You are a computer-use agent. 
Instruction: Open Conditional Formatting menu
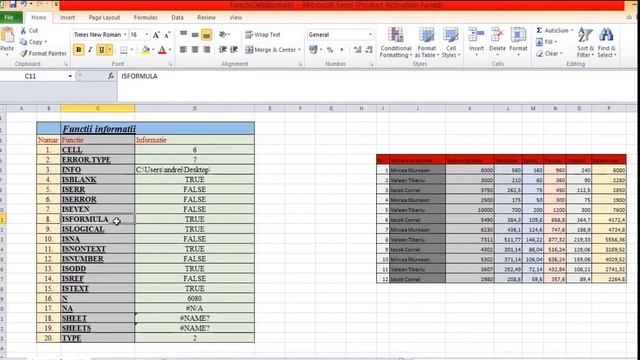[x=395, y=42]
